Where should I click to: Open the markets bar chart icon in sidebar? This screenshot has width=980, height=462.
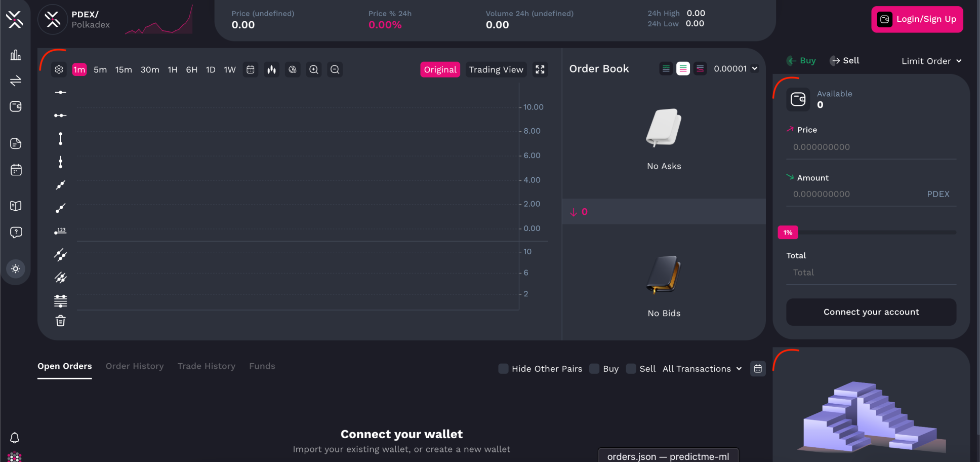pyautogui.click(x=16, y=55)
